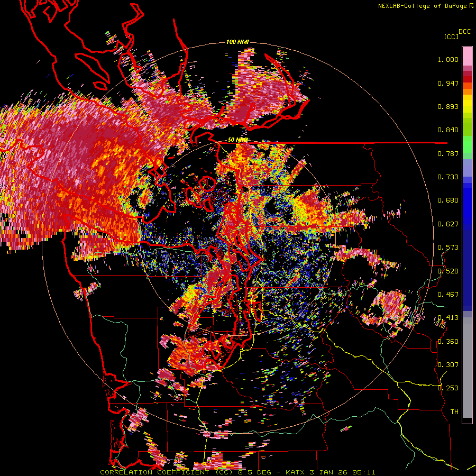Click the NEXLAB-College of DuPage watermark text

(x=422, y=6)
